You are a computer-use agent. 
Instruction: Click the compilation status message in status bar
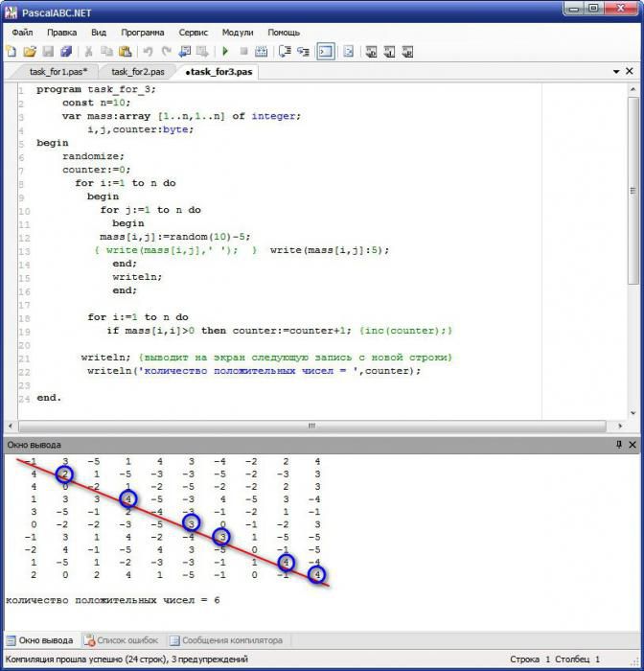(x=126, y=659)
